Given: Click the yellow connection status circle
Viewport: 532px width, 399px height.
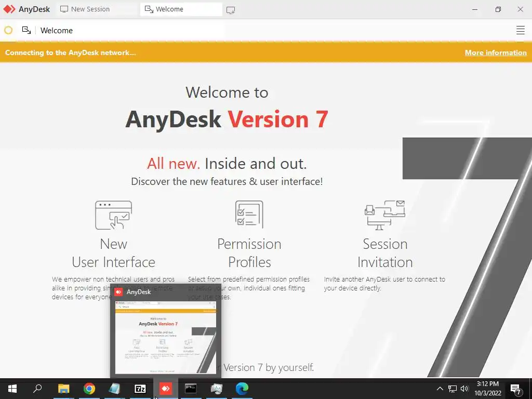Looking at the screenshot, I should coord(8,30).
